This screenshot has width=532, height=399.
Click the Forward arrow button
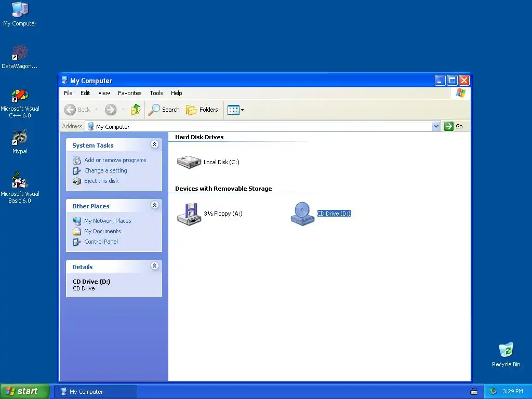pos(111,110)
